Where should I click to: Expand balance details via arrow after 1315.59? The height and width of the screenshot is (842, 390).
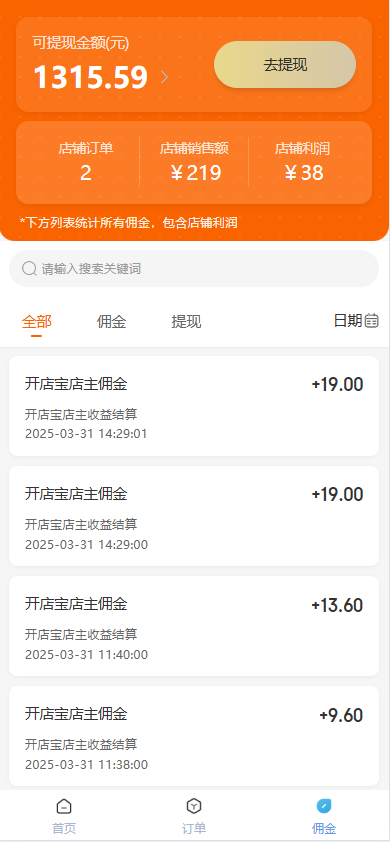point(164,78)
